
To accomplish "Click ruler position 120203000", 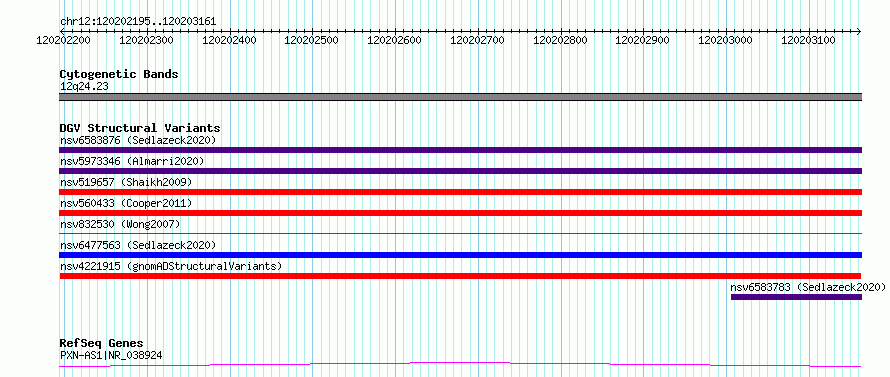I will coord(725,40).
